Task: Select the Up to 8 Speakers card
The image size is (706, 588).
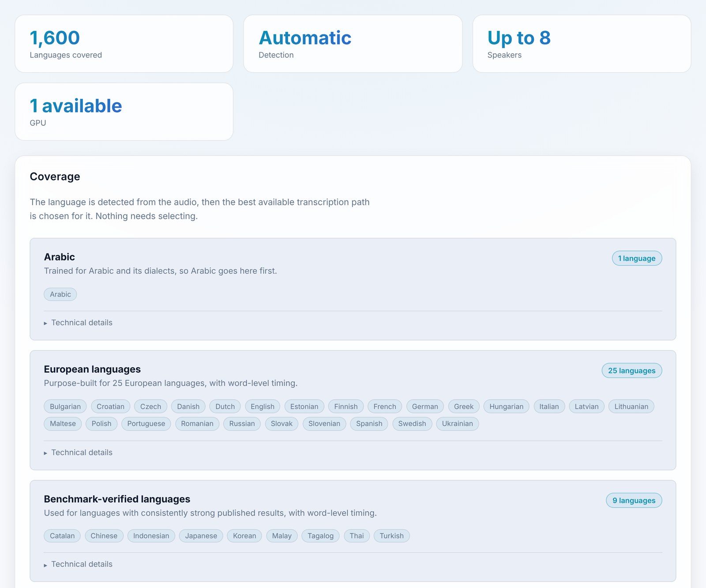Action: (582, 44)
